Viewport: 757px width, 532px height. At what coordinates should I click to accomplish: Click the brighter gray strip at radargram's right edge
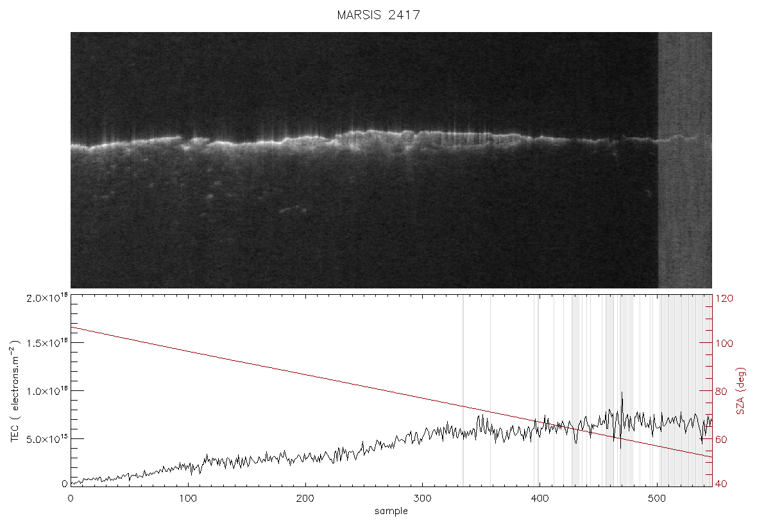(x=685, y=160)
